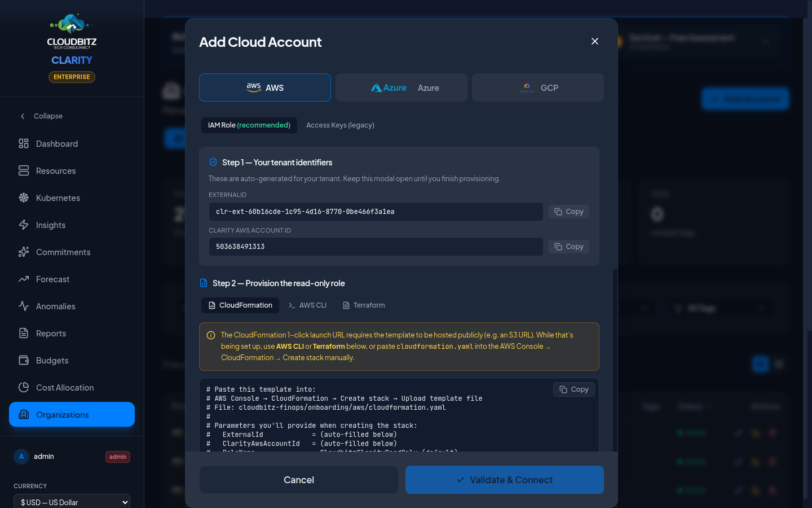Click Cancel in the modal

(x=299, y=480)
